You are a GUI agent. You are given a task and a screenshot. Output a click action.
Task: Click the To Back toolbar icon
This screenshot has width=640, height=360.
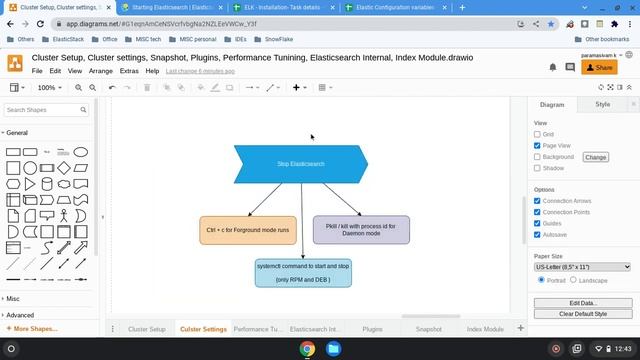pos(181,88)
